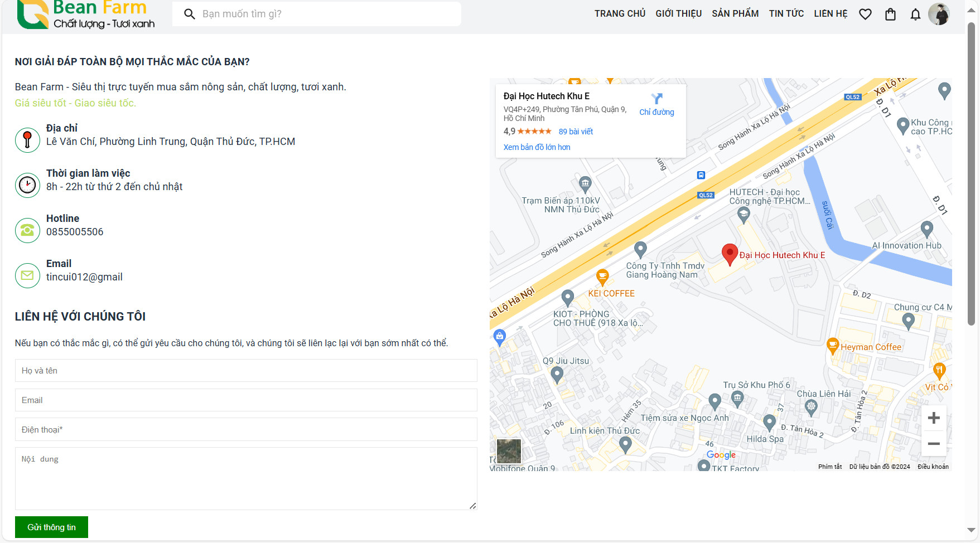This screenshot has height=543, width=980.
Task: Click the Email envelope icon
Action: tap(27, 275)
